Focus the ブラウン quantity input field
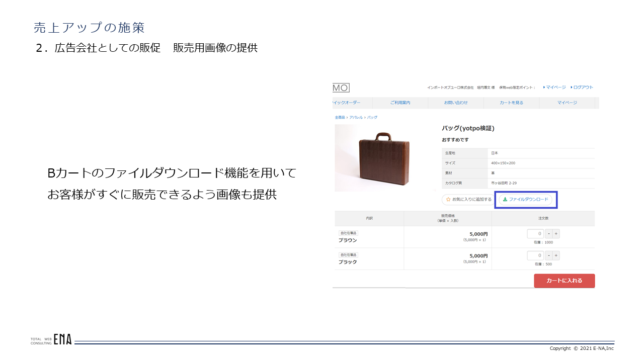644x362 pixels. tap(535, 234)
